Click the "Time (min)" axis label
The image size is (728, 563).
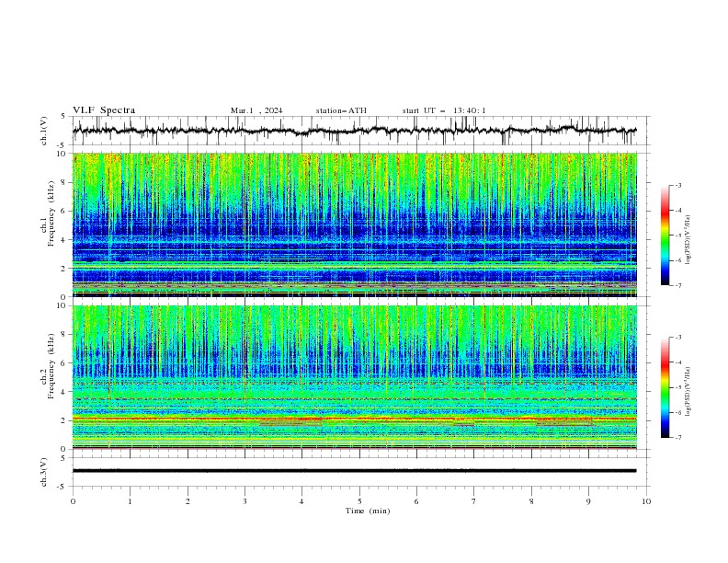(x=368, y=511)
